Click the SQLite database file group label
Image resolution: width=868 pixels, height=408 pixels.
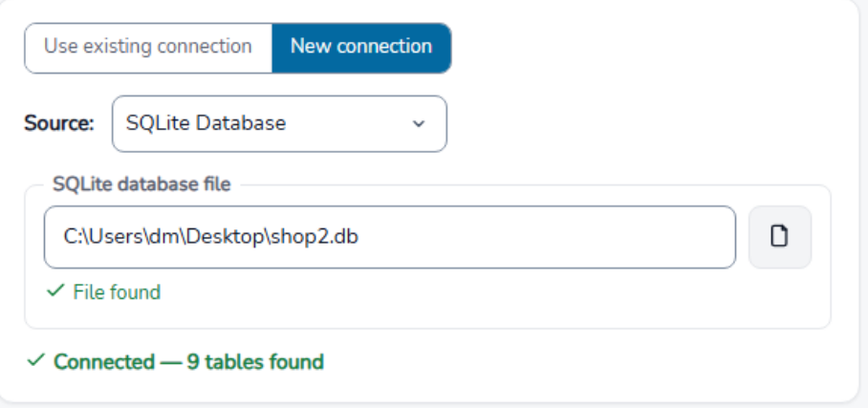pyautogui.click(x=141, y=183)
